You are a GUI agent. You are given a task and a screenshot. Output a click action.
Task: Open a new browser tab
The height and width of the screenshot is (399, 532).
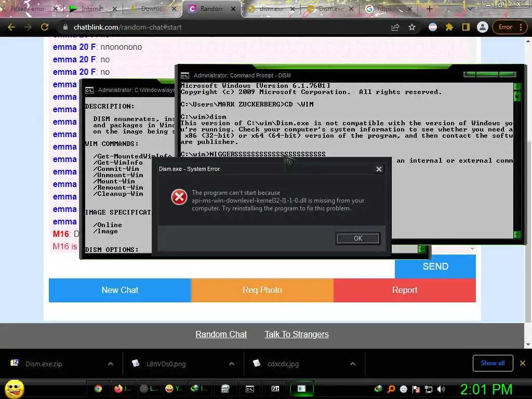[x=430, y=9]
